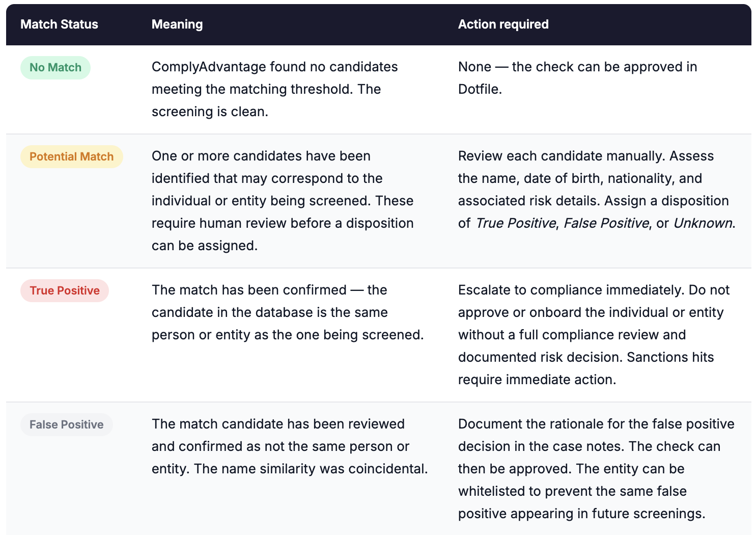Image resolution: width=756 pixels, height=535 pixels.
Task: Click the italic Unknown disposition text
Action: (x=703, y=223)
